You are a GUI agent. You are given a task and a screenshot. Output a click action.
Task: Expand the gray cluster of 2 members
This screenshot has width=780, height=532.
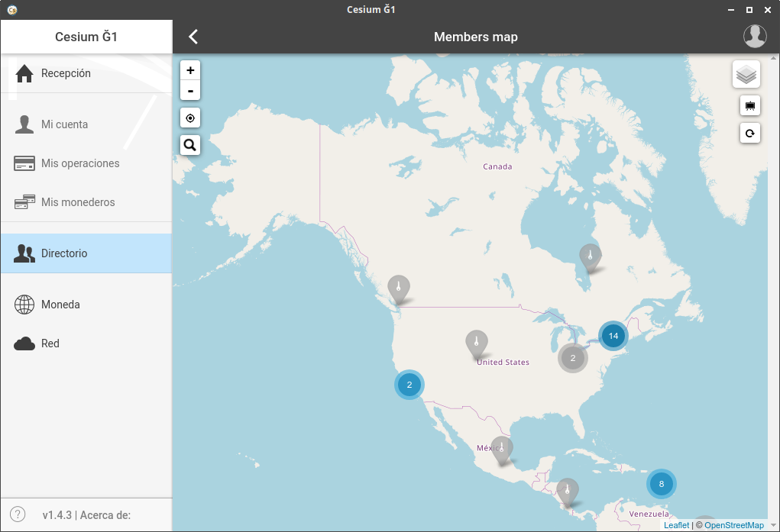click(573, 358)
